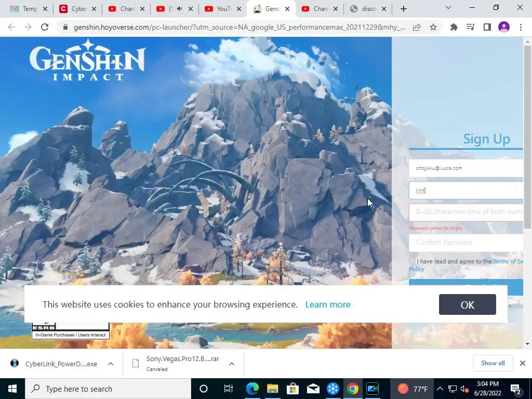The image size is (532, 399).
Task: Go back with the browser back arrow
Action: (x=11, y=27)
